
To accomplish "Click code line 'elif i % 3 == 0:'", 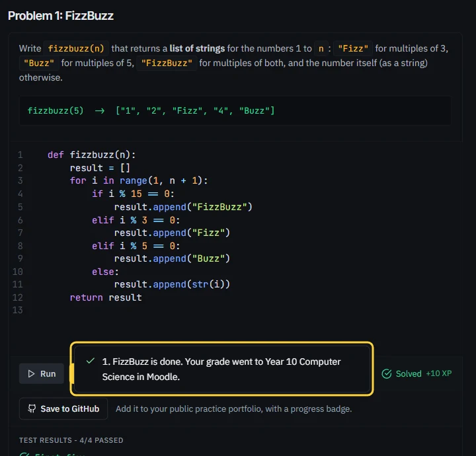I will [136, 220].
